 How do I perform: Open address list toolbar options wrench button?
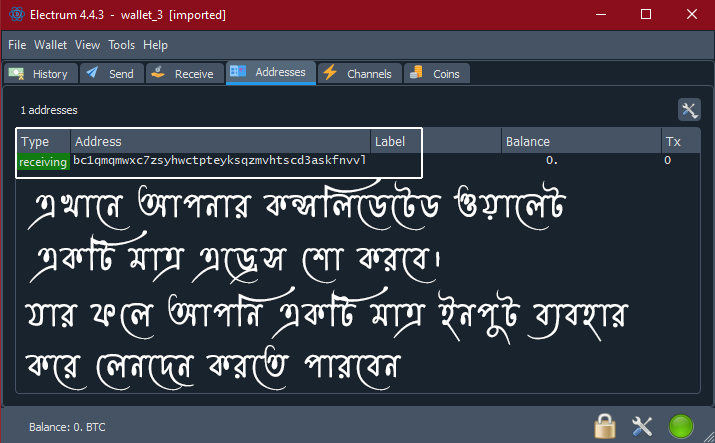click(x=689, y=110)
